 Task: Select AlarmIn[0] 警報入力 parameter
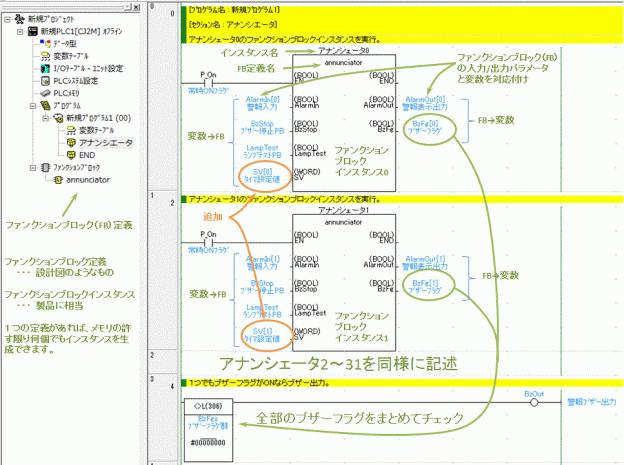coord(262,103)
